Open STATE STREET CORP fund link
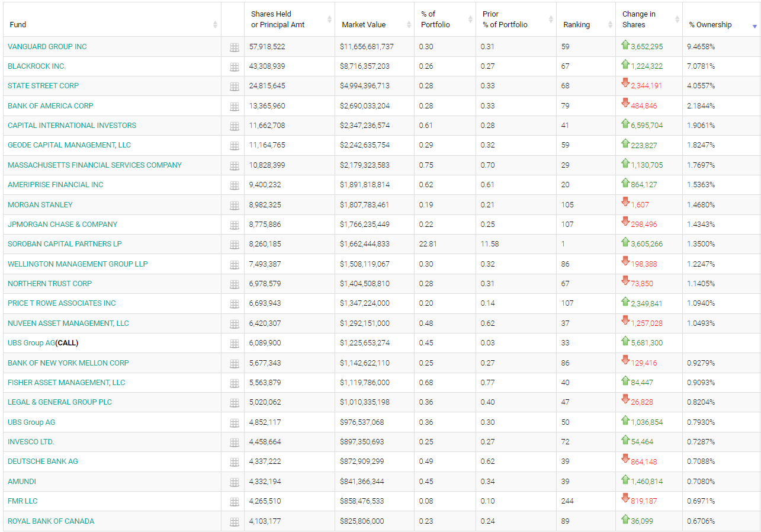The image size is (761, 532). pos(43,85)
